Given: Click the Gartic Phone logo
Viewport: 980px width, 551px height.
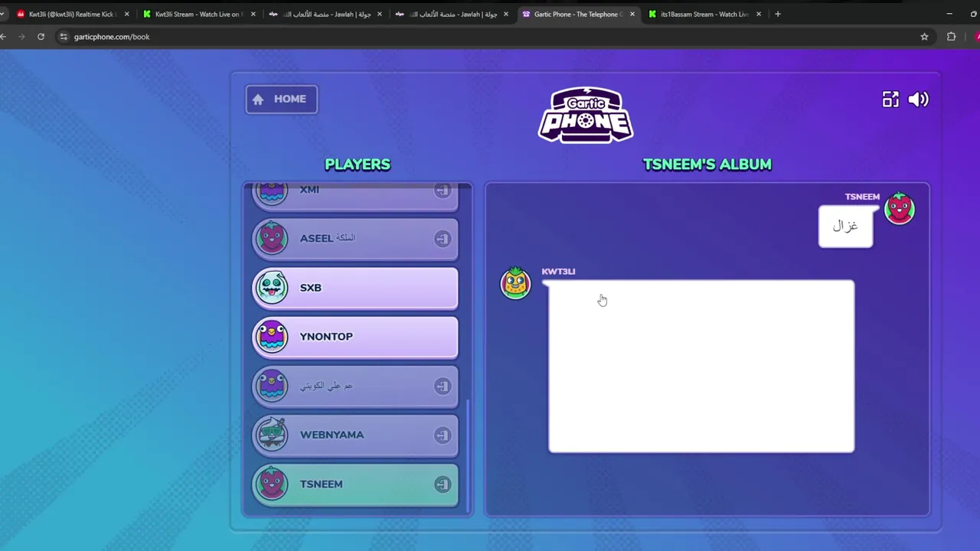Looking at the screenshot, I should click(x=586, y=115).
